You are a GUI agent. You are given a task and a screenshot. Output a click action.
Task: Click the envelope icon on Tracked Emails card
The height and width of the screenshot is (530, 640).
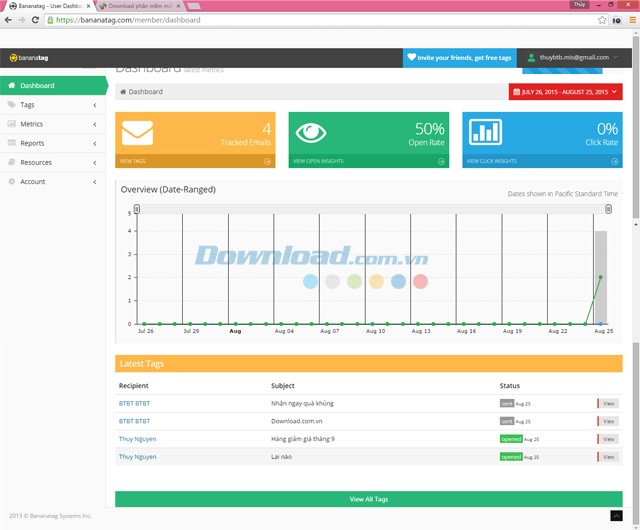point(137,133)
